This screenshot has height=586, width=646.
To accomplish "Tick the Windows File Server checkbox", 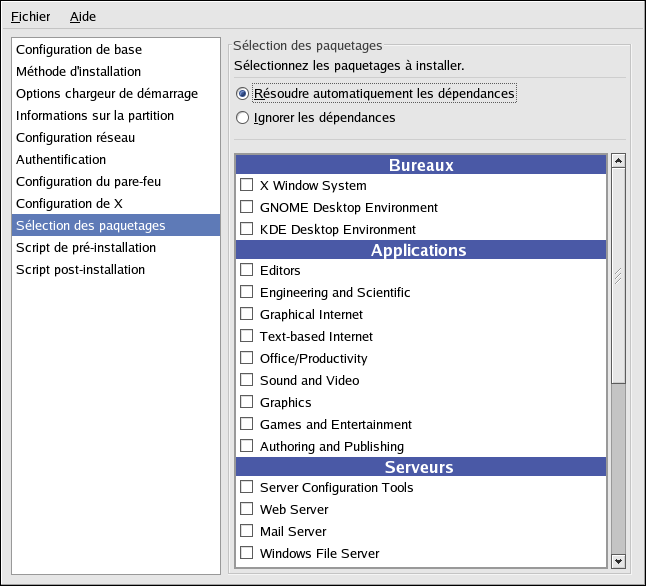I will point(246,552).
